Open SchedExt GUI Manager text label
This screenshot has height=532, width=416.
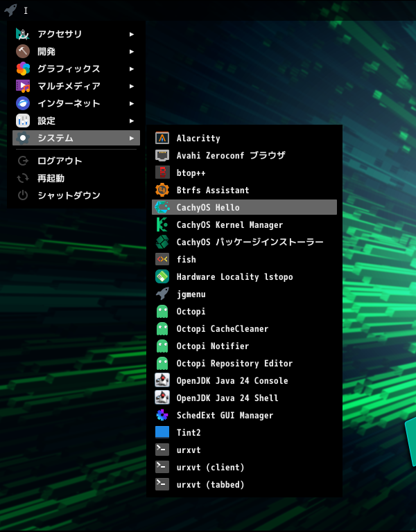[x=225, y=415]
